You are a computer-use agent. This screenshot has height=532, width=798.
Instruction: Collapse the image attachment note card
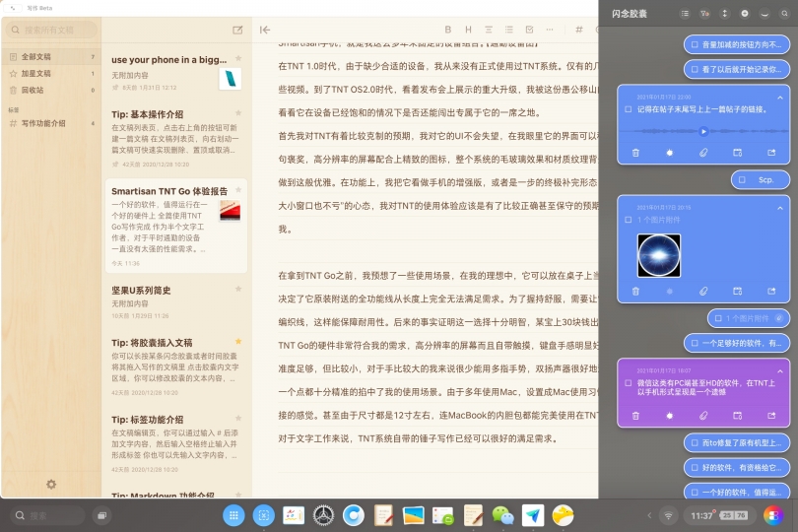779,207
